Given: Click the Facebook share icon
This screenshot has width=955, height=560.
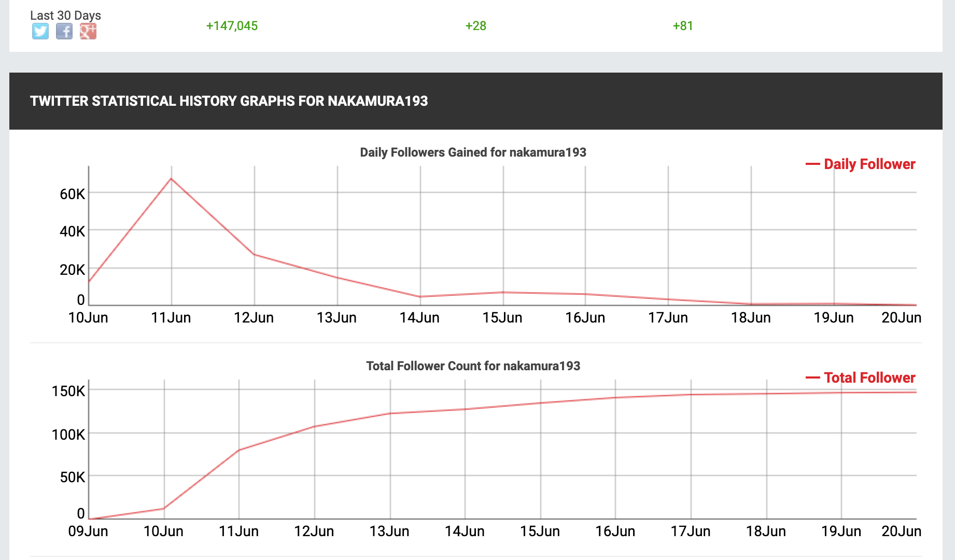Looking at the screenshot, I should pos(64,32).
